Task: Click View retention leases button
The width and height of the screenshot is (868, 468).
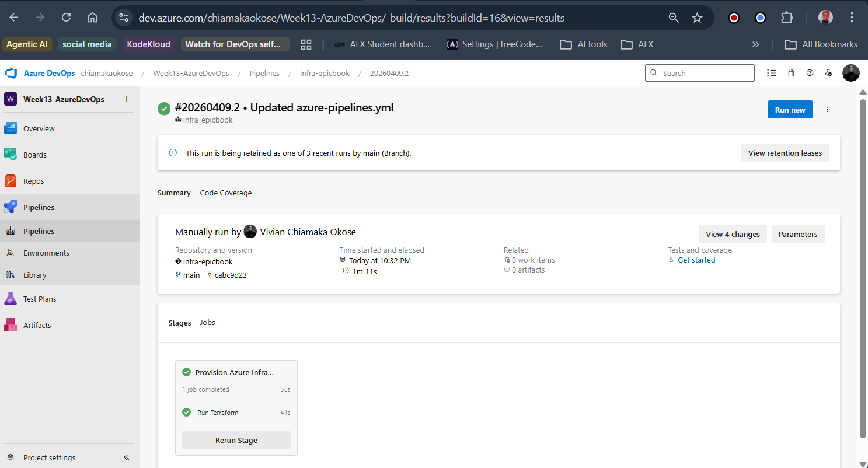Action: click(785, 153)
